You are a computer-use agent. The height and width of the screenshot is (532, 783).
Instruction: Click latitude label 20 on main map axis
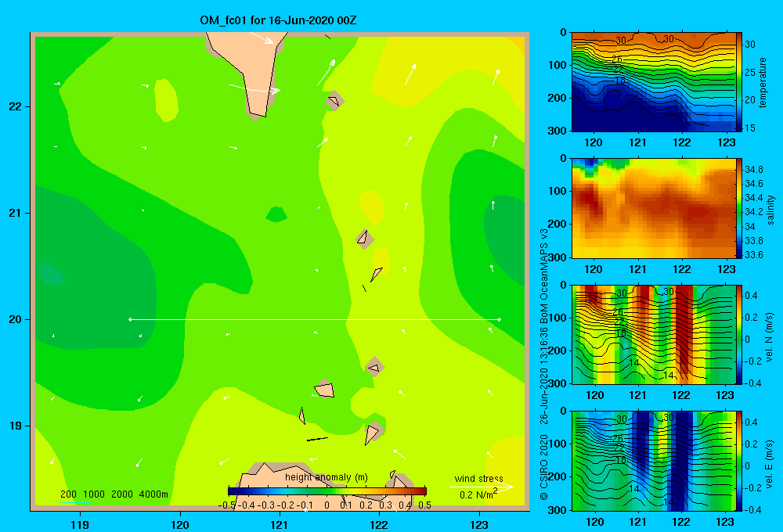coord(15,319)
